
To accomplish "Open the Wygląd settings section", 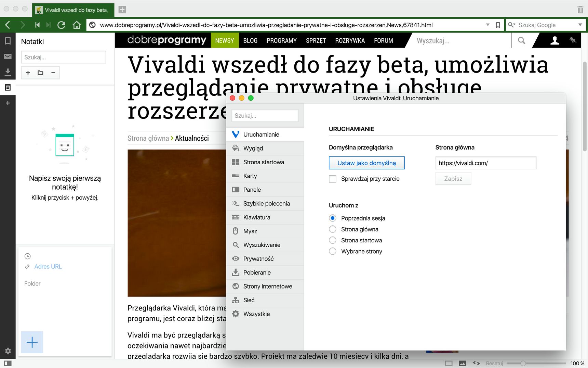I will [265, 148].
